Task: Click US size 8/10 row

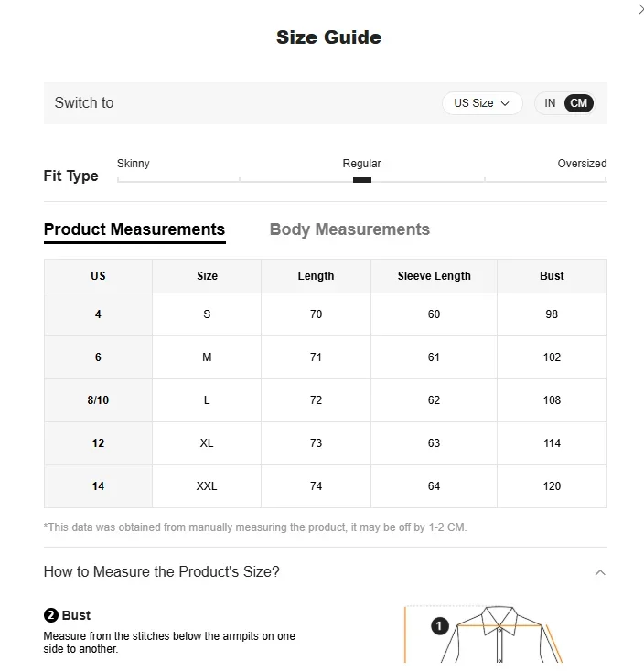Action: pos(98,400)
